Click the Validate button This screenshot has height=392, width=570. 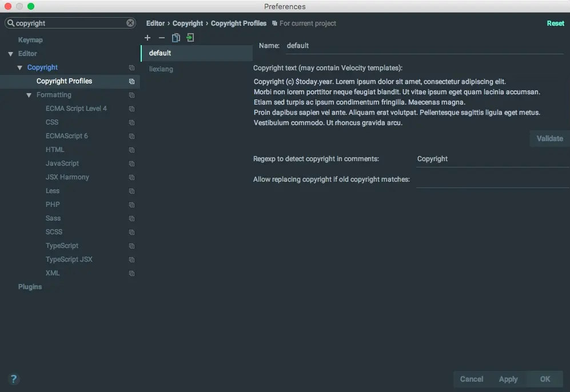coord(549,138)
